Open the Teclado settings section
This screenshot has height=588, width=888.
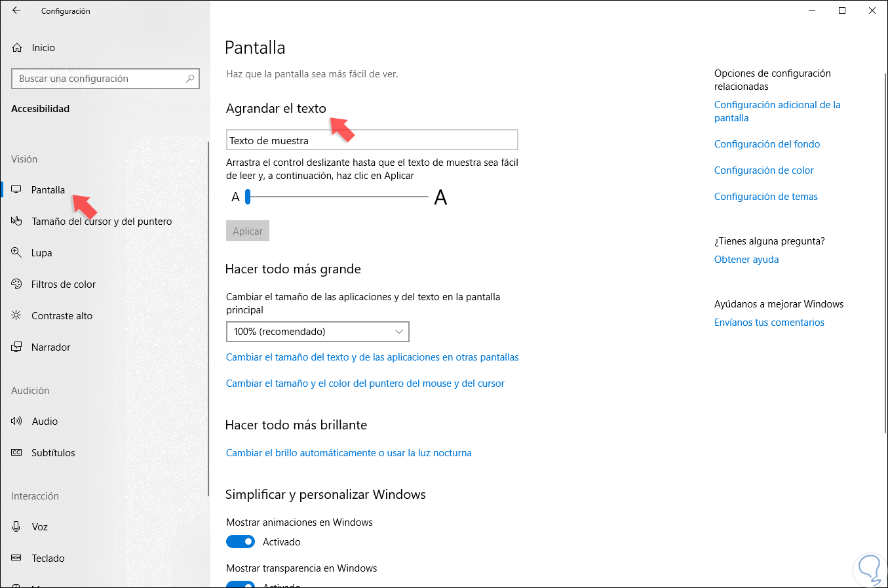48,559
